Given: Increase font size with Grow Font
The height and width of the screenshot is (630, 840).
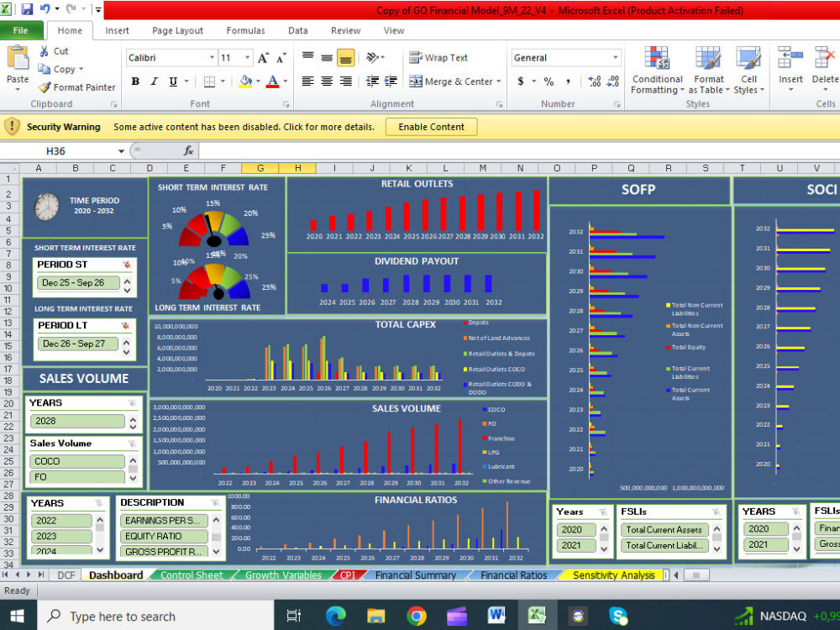Looking at the screenshot, I should (262, 58).
